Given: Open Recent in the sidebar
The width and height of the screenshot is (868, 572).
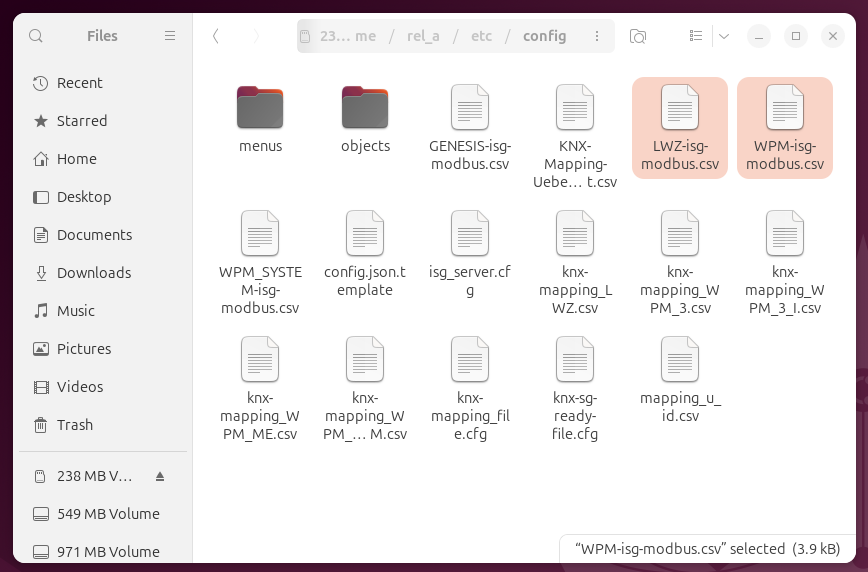Looking at the screenshot, I should (x=103, y=83).
